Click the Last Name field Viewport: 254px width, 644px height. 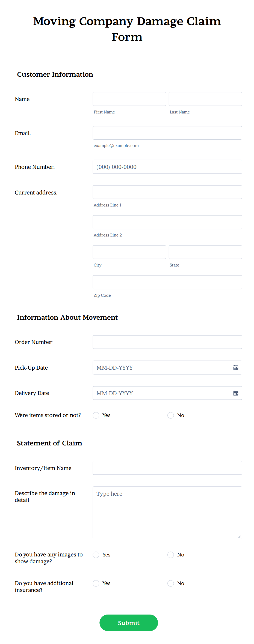(x=205, y=99)
